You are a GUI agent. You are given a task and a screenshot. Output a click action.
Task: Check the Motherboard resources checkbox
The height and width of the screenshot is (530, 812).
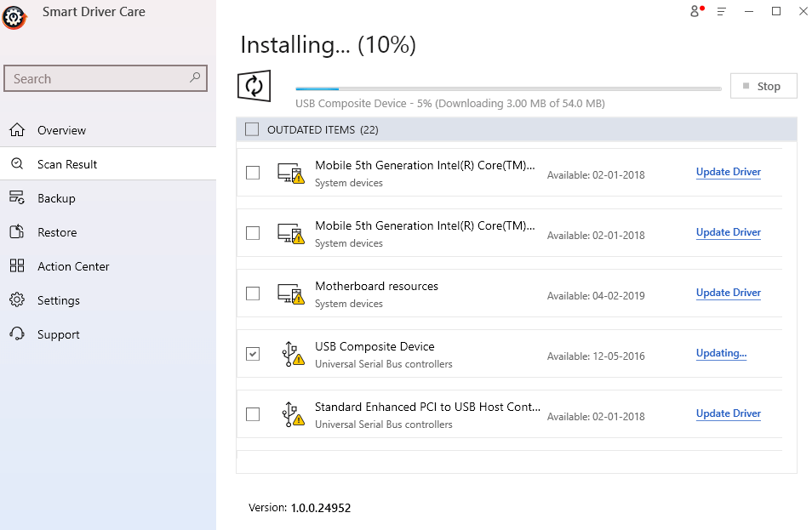pos(252,293)
